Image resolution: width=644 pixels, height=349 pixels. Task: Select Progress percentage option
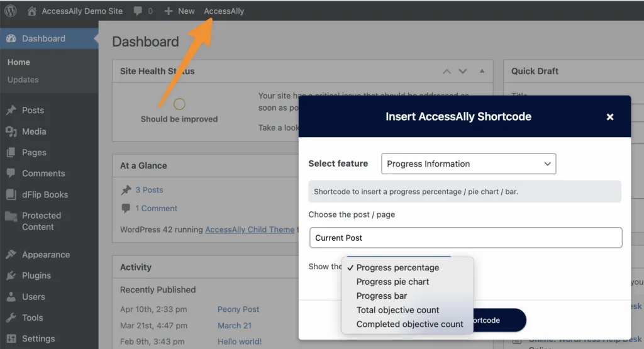tap(397, 267)
